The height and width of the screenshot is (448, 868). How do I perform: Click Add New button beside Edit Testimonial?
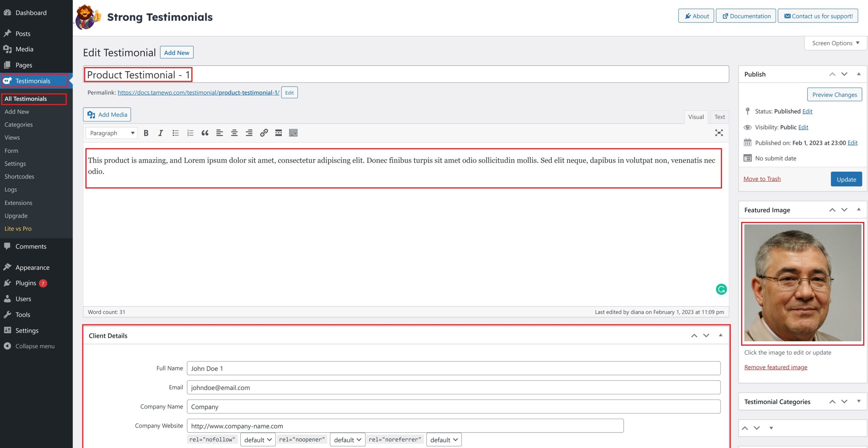[177, 53]
